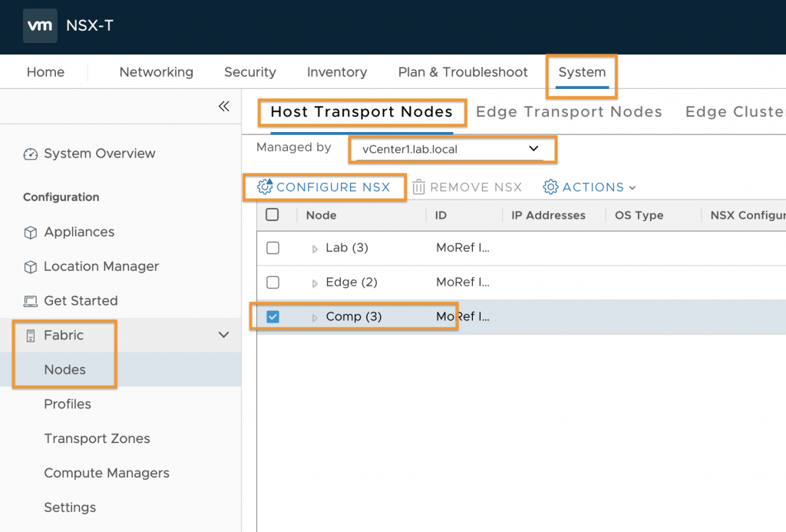Sort by the IP Addresses column header
This screenshot has height=532, width=786.
(x=548, y=215)
